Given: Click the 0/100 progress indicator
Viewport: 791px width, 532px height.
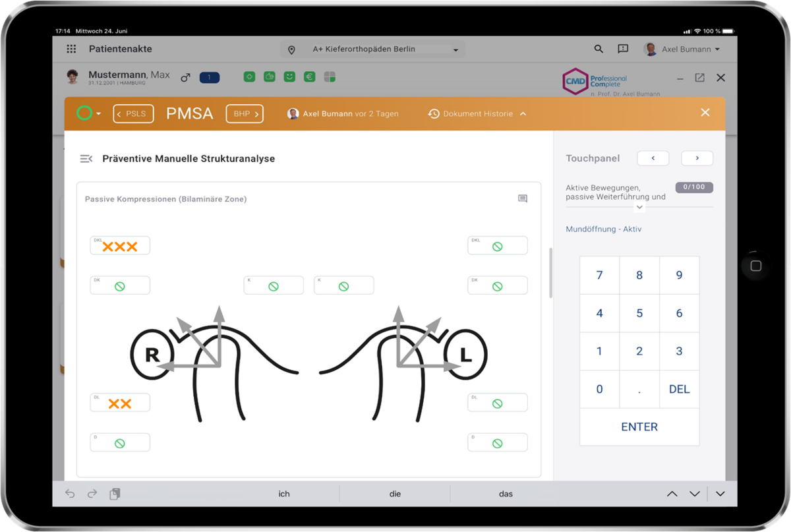Looking at the screenshot, I should click(x=694, y=187).
